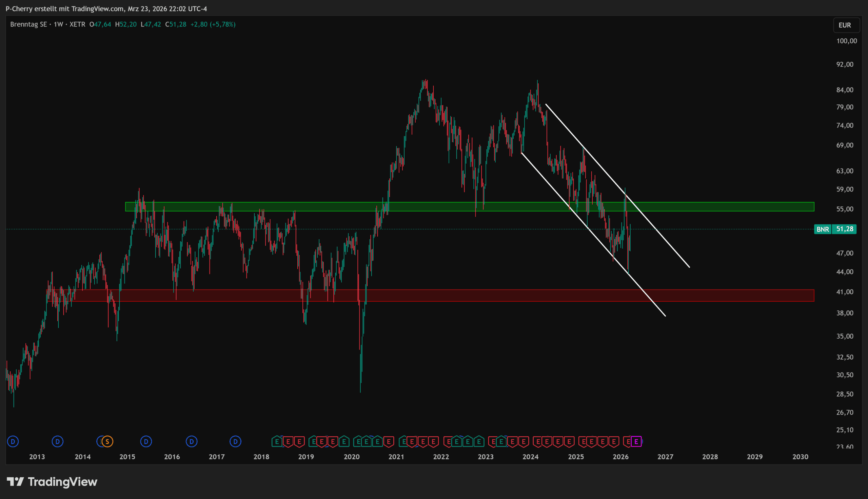Click the Brenntag SE symbol title
This screenshot has height=499, width=868.
pyautogui.click(x=28, y=24)
